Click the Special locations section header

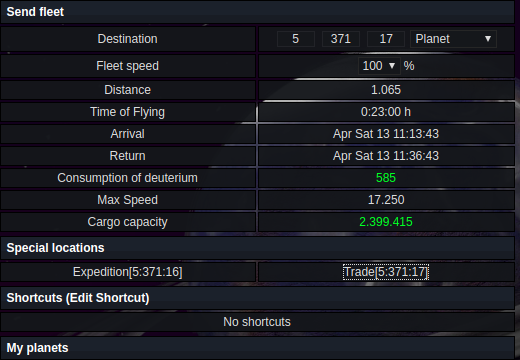257,248
